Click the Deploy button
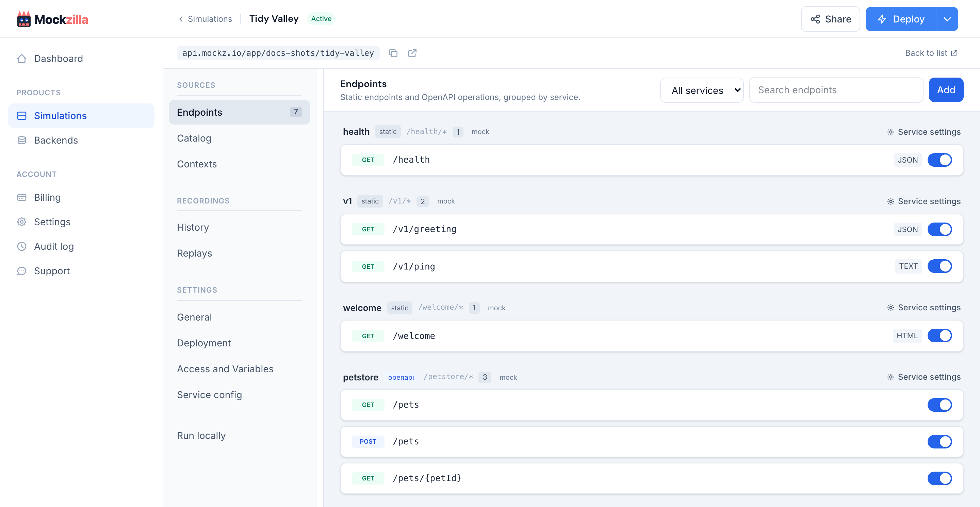Screen dimensions: 980x507 click(x=901, y=19)
